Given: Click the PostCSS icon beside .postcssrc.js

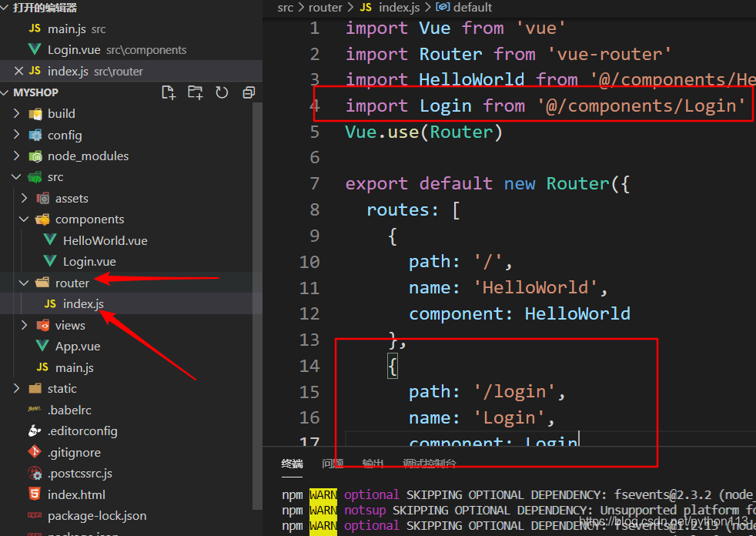Looking at the screenshot, I should [x=35, y=473].
